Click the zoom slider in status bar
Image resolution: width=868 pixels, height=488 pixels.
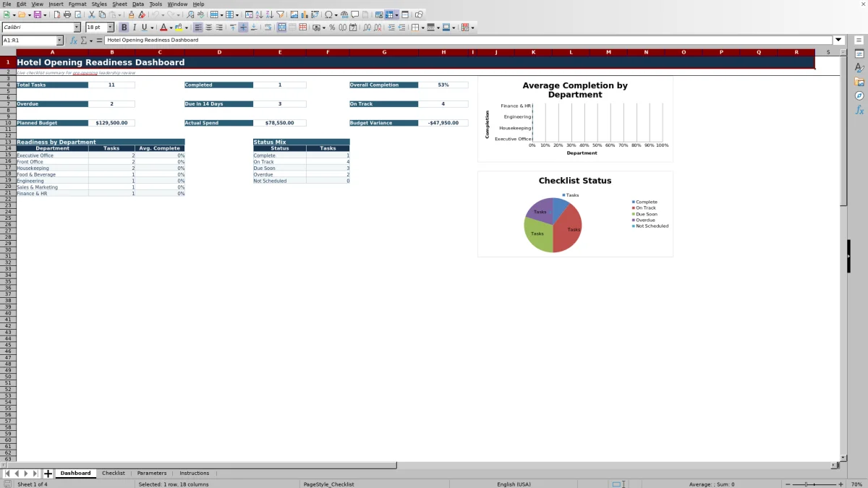[814, 484]
